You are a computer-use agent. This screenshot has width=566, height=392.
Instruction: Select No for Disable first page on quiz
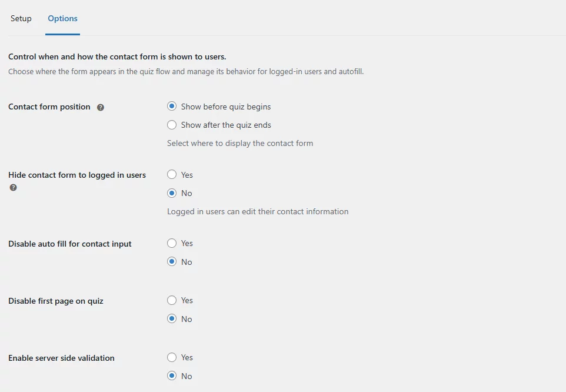(172, 318)
